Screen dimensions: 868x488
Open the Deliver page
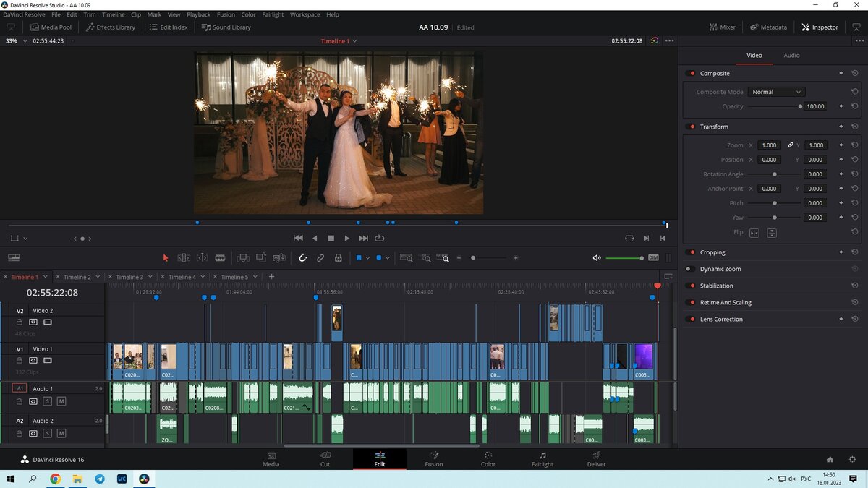tap(596, 459)
